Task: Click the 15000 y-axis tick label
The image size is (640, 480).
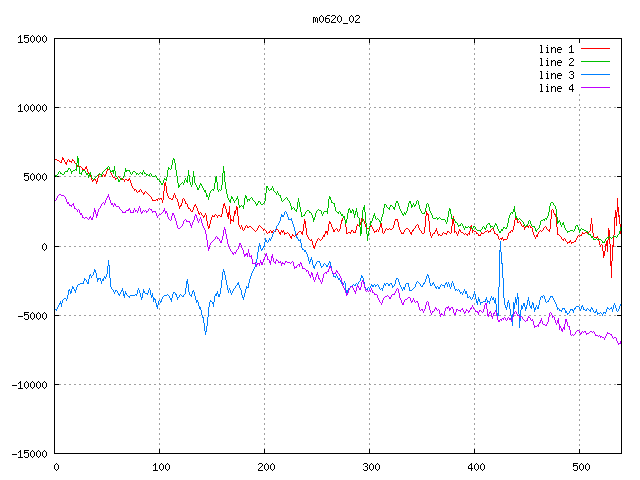Action: click(x=32, y=39)
